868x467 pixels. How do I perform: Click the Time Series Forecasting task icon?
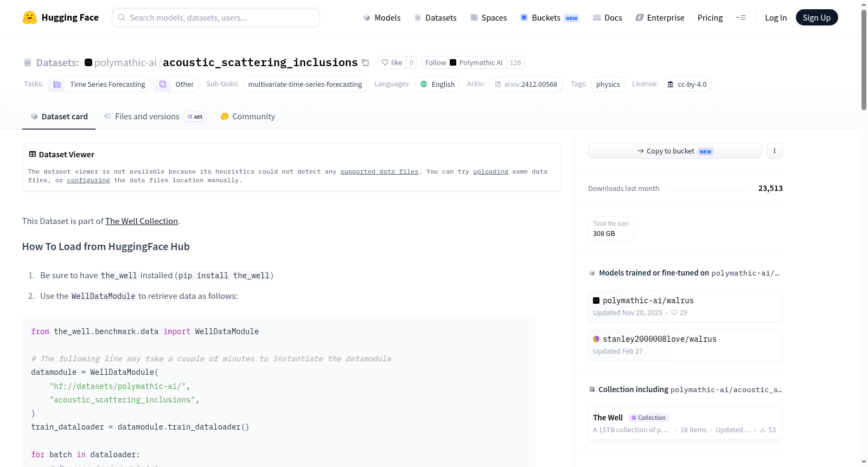(x=57, y=84)
